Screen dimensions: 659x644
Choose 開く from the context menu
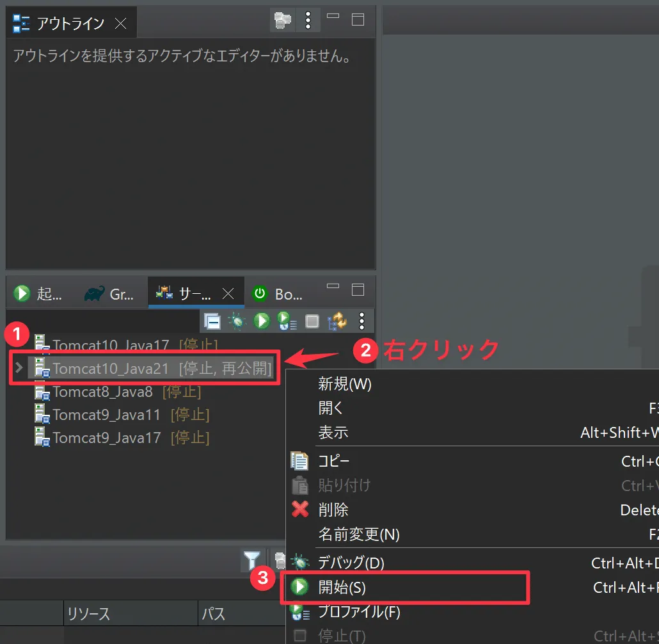pyautogui.click(x=472, y=408)
